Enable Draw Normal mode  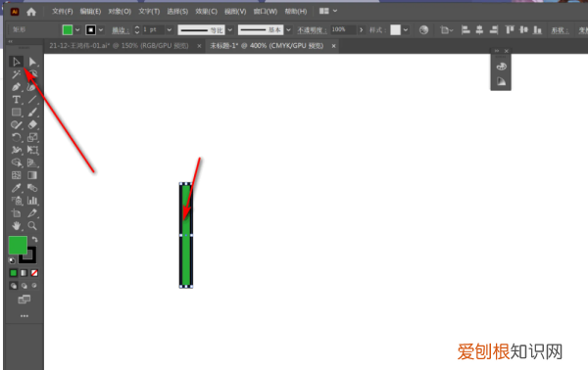14,286
